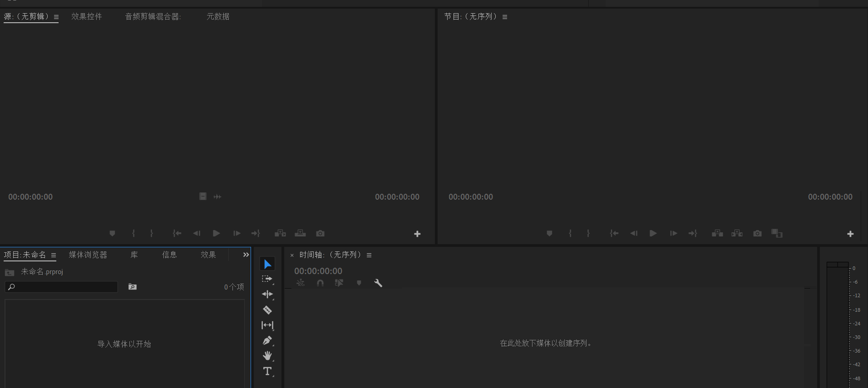Click timeline timecode 00:00:00:00
868x388 pixels.
(x=318, y=271)
